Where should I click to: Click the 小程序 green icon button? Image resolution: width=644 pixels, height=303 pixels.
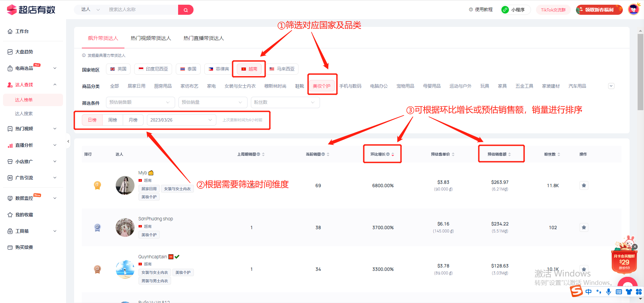coord(505,10)
